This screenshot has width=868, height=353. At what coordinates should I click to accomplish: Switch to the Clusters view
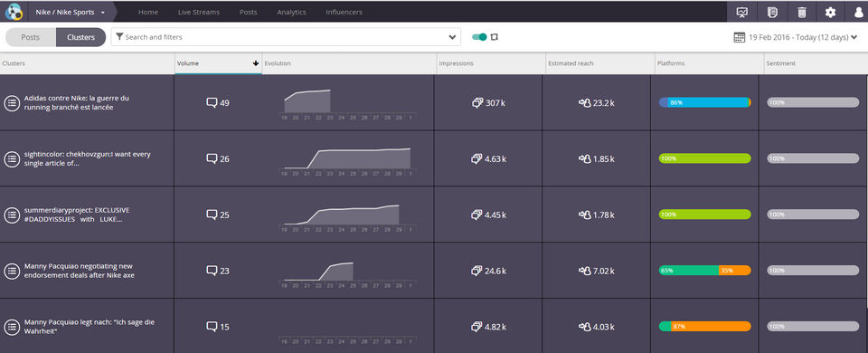[80, 37]
